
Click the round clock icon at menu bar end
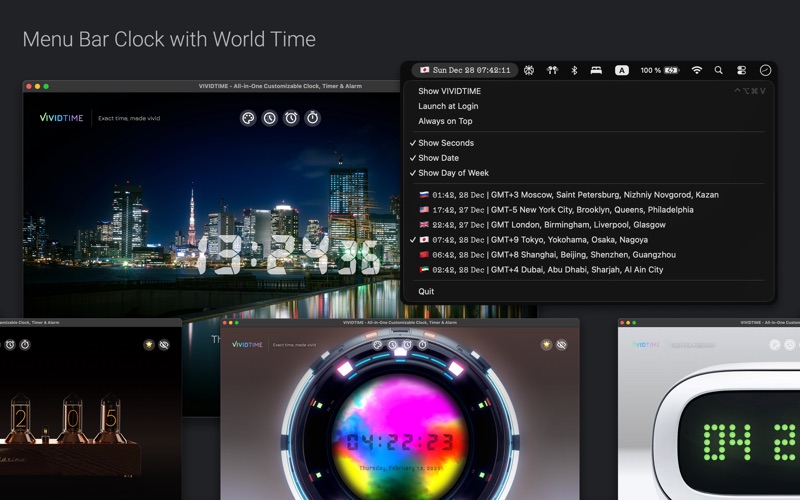pos(765,70)
